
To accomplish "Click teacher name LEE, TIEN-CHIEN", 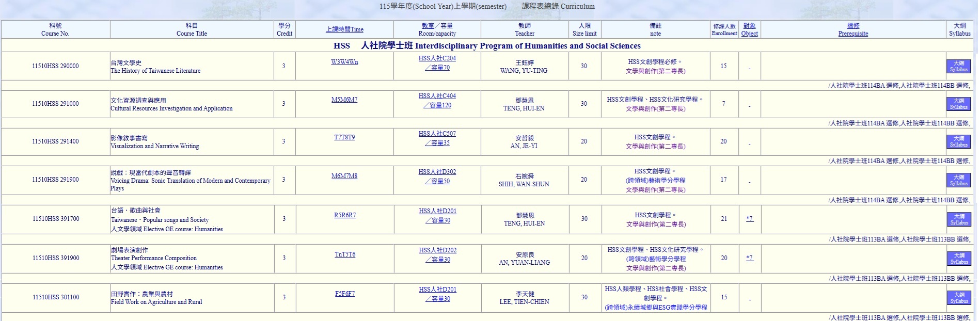I will 524,302.
